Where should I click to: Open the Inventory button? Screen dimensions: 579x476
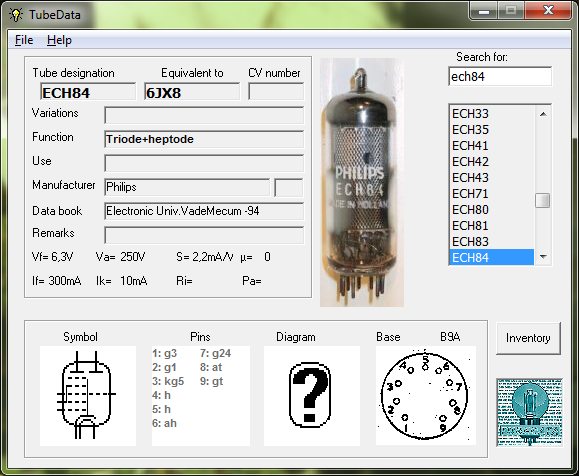(x=528, y=338)
